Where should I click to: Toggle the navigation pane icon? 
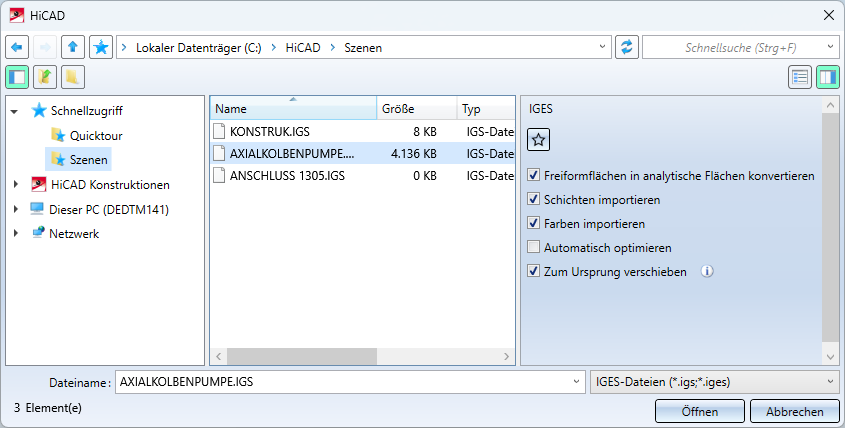17,78
